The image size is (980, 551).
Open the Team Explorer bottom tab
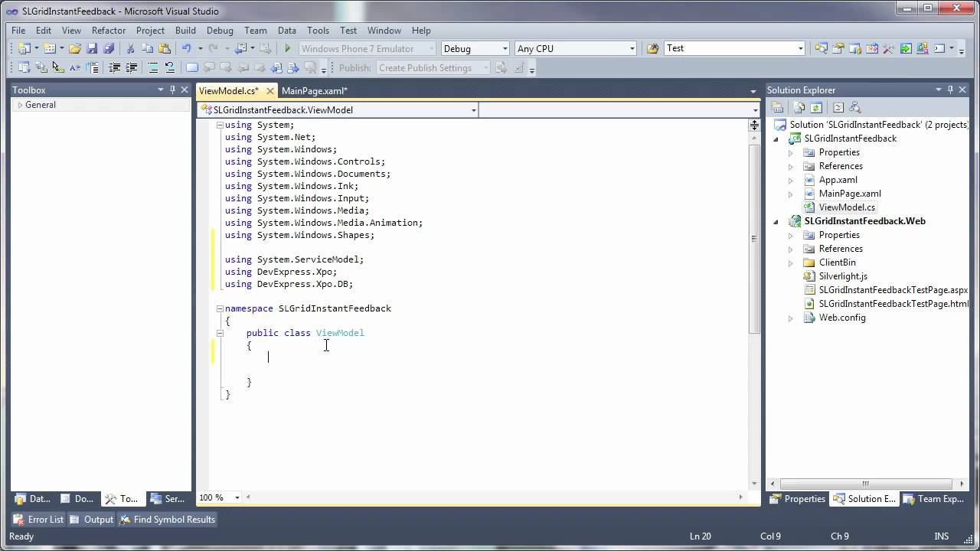coord(933,499)
